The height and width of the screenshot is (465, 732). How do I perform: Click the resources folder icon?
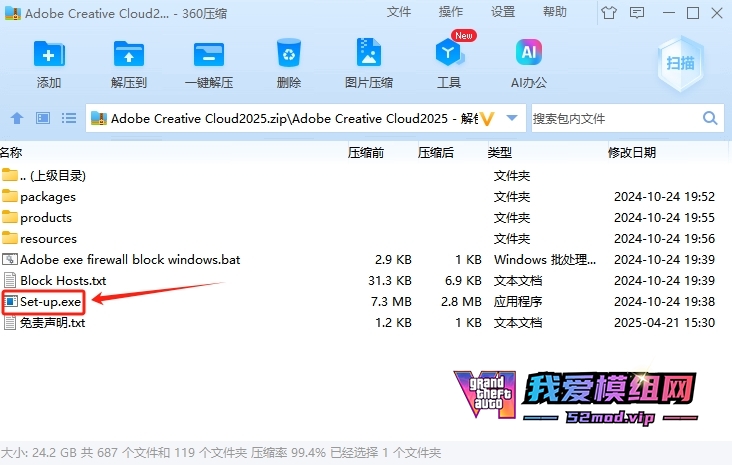(x=10, y=238)
